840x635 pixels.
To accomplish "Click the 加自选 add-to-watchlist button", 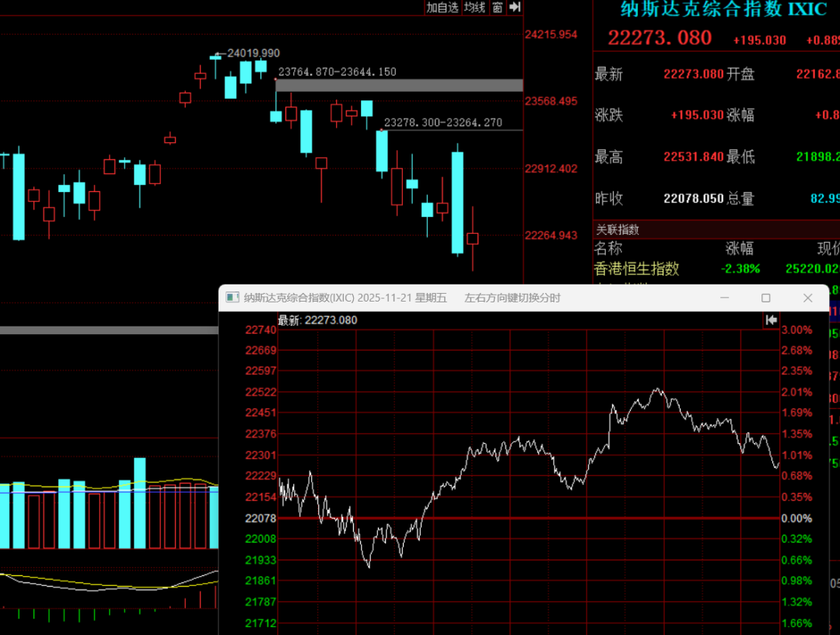I will pyautogui.click(x=443, y=8).
